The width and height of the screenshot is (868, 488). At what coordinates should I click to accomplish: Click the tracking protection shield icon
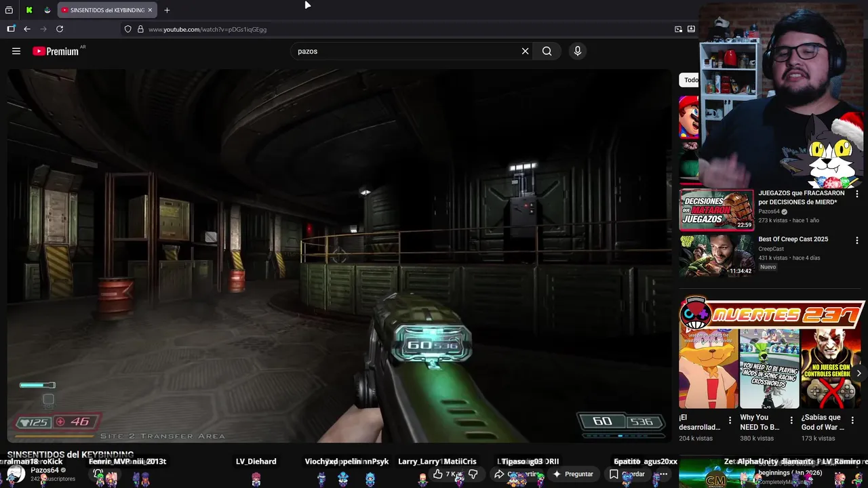point(127,29)
